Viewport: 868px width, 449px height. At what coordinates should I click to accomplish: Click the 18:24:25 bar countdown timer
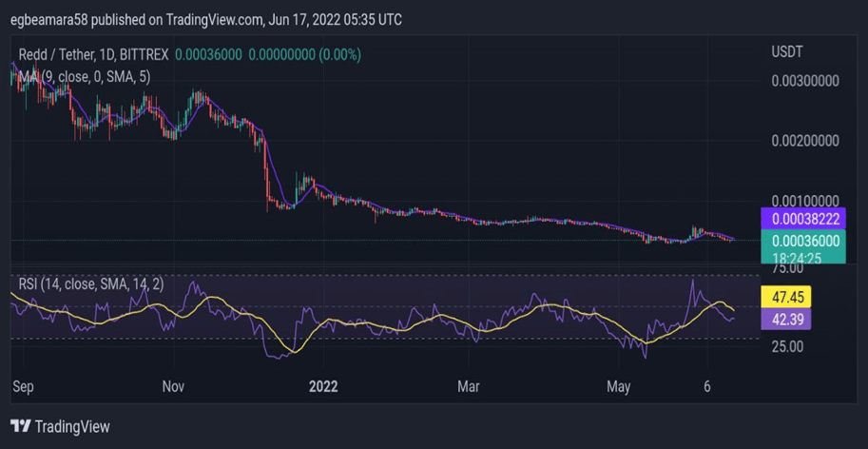(x=795, y=257)
